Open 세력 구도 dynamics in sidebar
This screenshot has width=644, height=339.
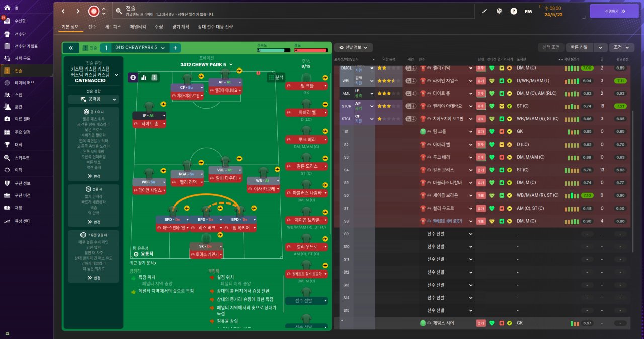point(26,58)
